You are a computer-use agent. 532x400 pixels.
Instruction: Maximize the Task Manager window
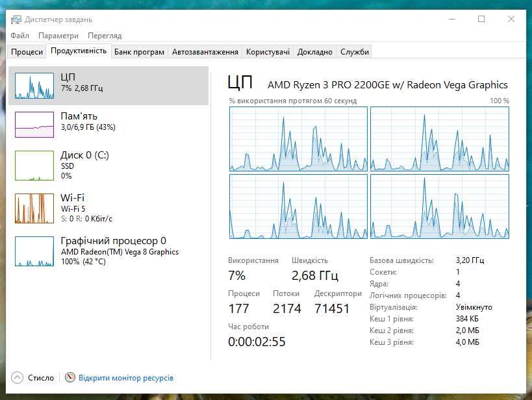pos(481,19)
